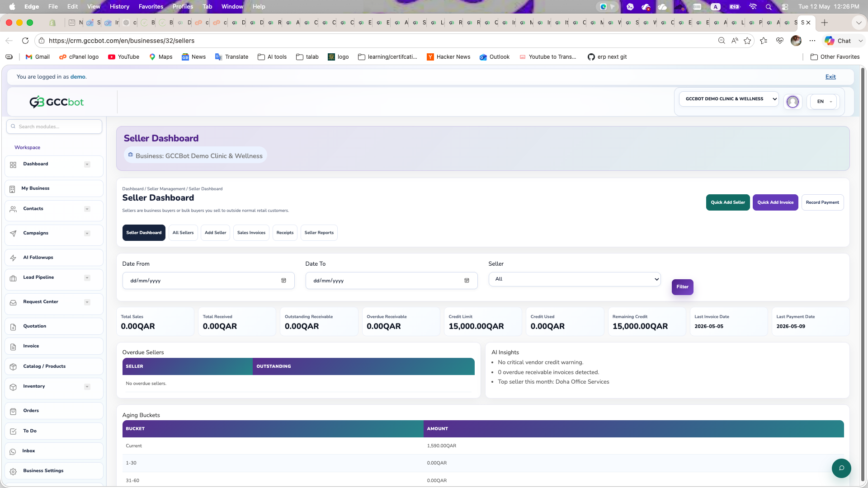Open the Date From calendar picker icon
The height and width of the screenshot is (488, 868).
coord(284,281)
